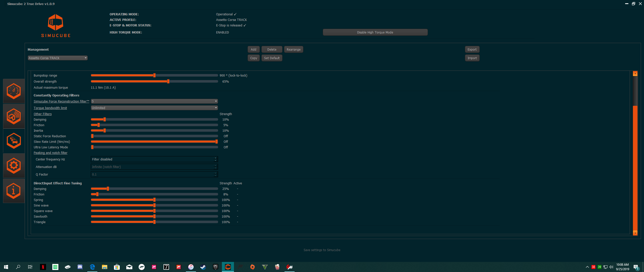Open the Peaking and notch filter link
Image resolution: width=644 pixels, height=272 pixels.
point(51,153)
